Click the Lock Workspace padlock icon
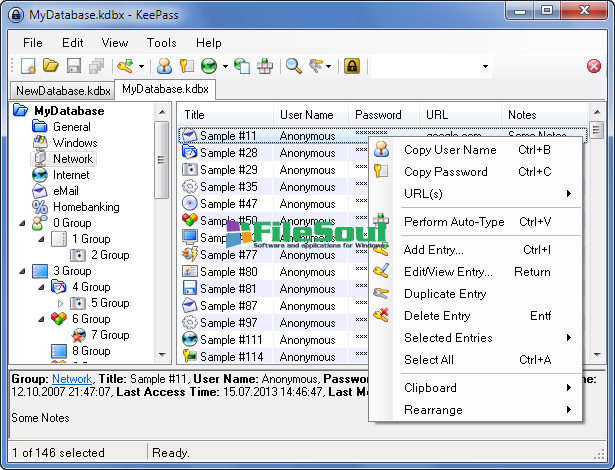The image size is (615, 470). pyautogui.click(x=352, y=66)
